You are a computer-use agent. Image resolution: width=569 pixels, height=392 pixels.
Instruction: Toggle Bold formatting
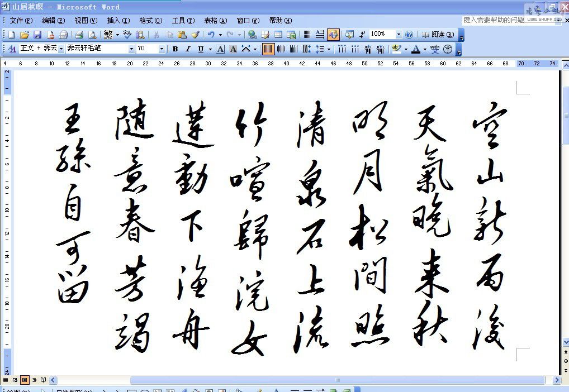(x=175, y=49)
